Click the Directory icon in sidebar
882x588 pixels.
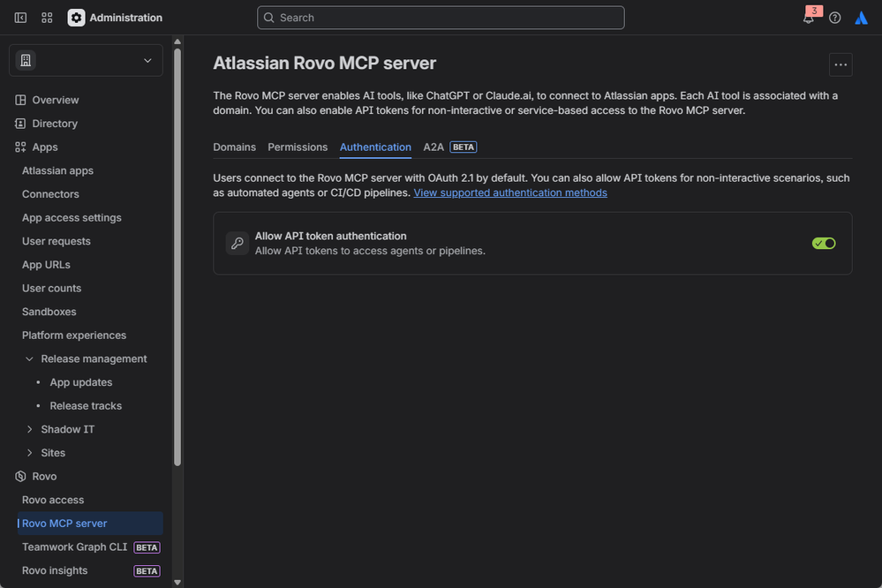click(21, 124)
